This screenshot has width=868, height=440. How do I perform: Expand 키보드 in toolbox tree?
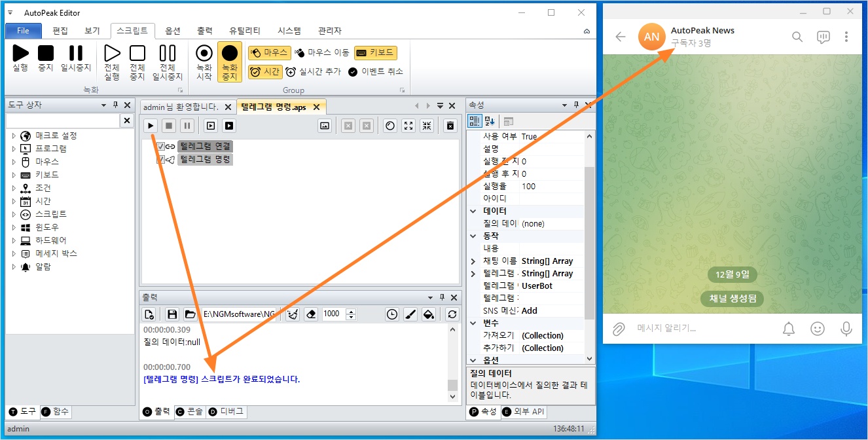14,175
